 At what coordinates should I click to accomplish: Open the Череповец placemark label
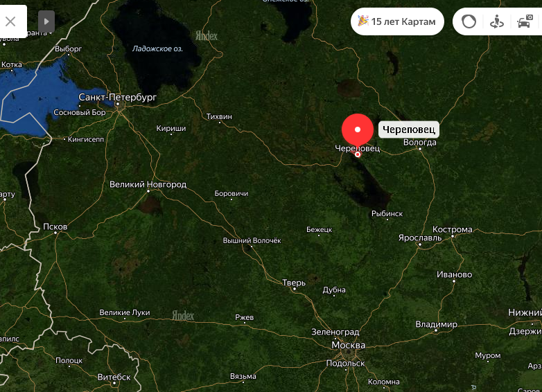(x=408, y=130)
